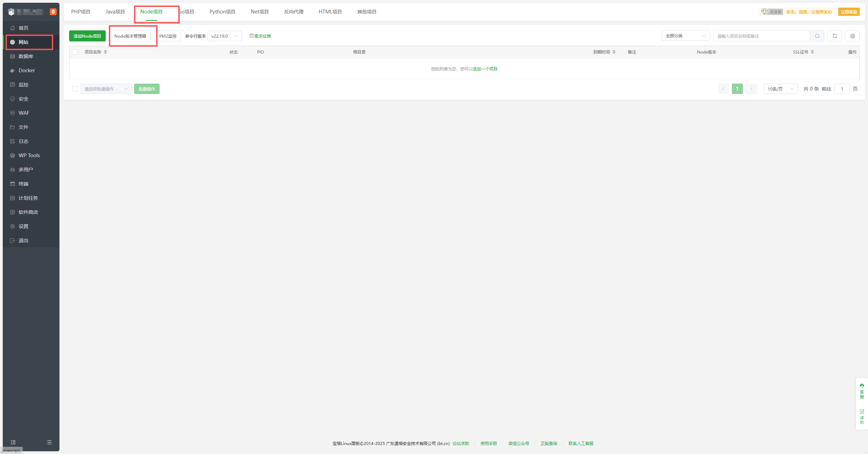Click the search magnifier icon button
Viewport: 868px width, 454px height.
coord(817,36)
